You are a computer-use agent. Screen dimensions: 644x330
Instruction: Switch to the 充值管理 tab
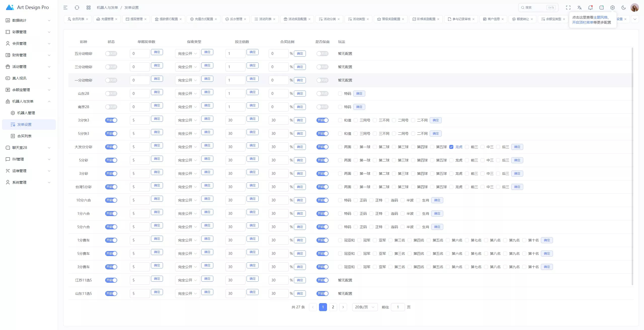tap(107, 19)
